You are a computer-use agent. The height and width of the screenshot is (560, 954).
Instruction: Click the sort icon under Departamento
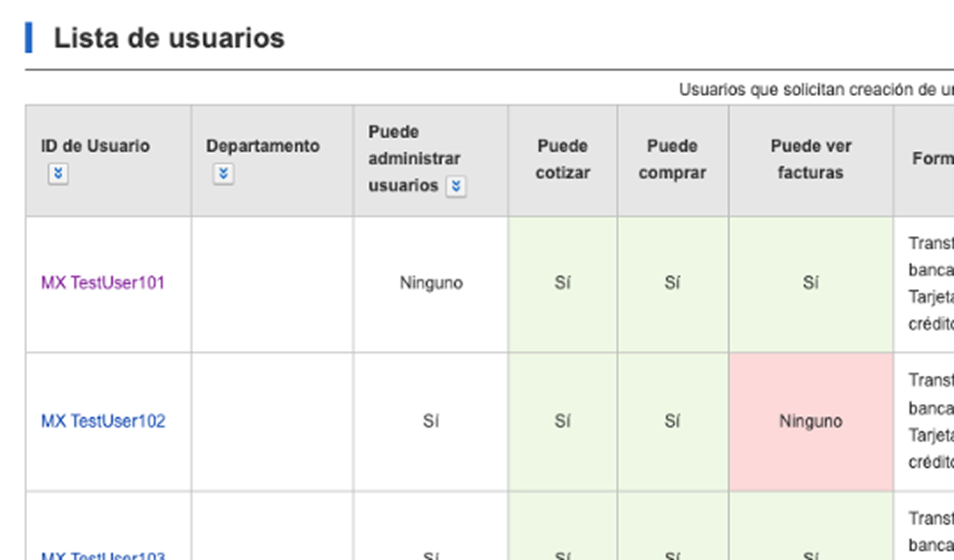tap(223, 174)
